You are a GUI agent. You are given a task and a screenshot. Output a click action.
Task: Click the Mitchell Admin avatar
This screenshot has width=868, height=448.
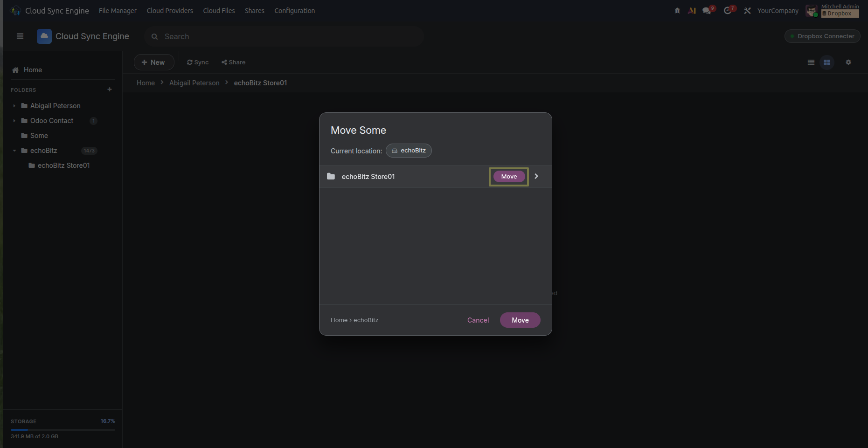tap(812, 11)
